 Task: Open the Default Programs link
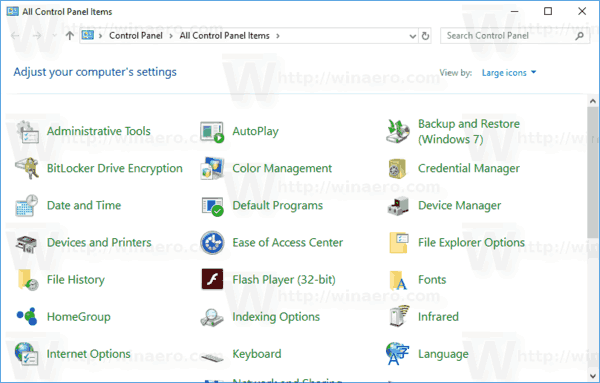tap(278, 205)
